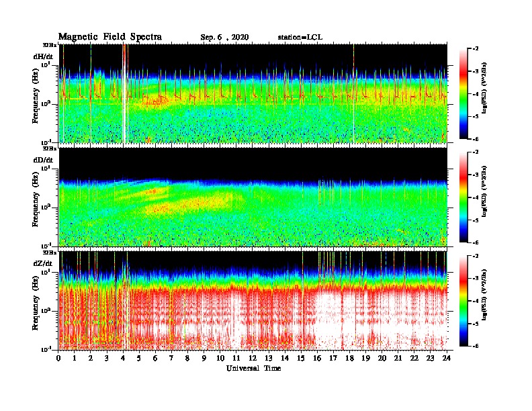
Task: Click the 32Hz tick label of dZ/dt panel
Action: point(50,252)
